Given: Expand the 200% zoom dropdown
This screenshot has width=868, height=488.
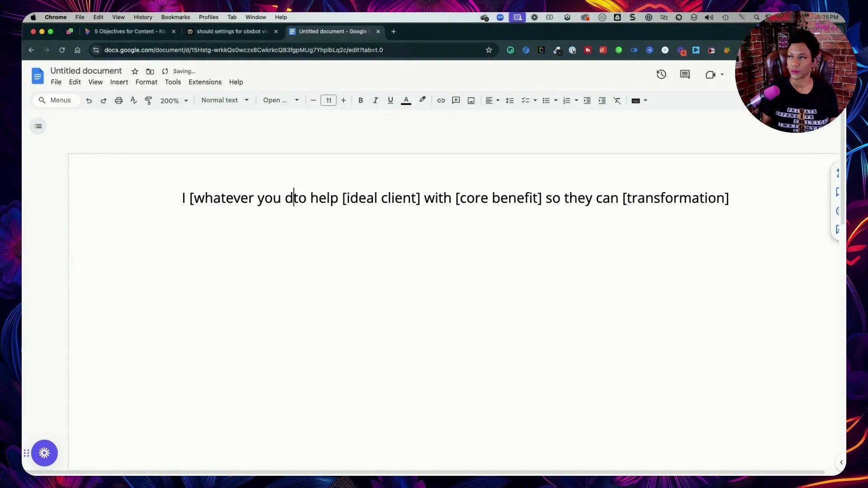Looking at the screenshot, I should point(174,101).
